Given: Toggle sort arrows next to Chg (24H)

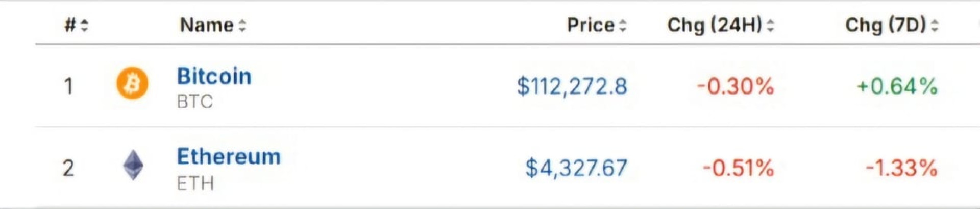Looking at the screenshot, I should [770, 25].
